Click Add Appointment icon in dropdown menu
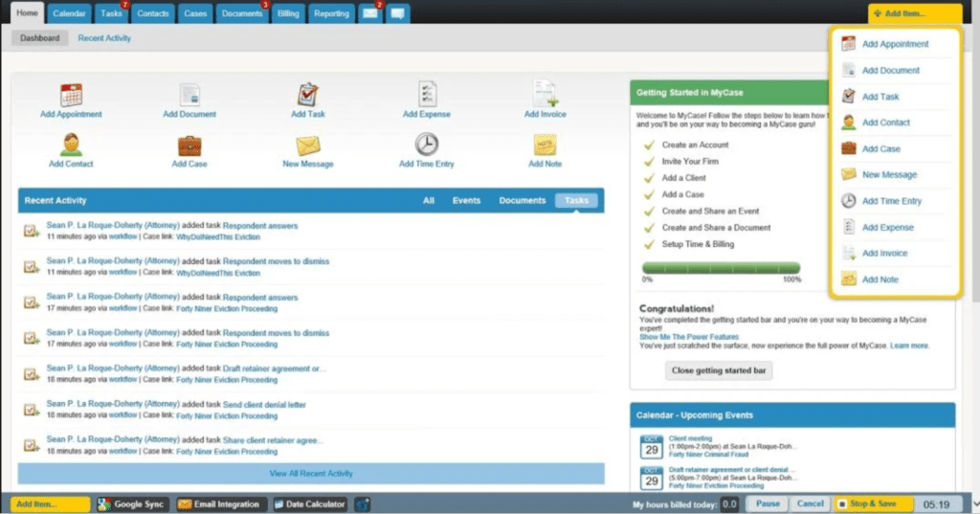 (848, 44)
